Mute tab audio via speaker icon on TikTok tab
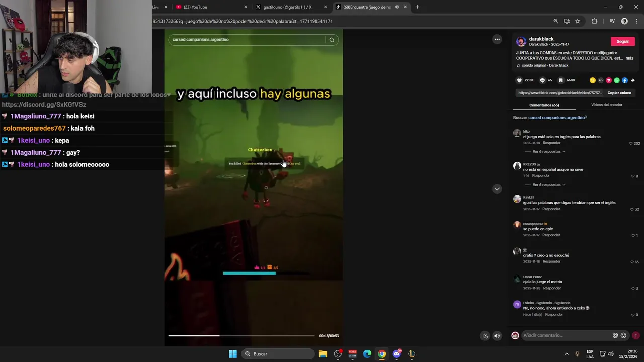This screenshot has height=362, width=644. coord(397,7)
